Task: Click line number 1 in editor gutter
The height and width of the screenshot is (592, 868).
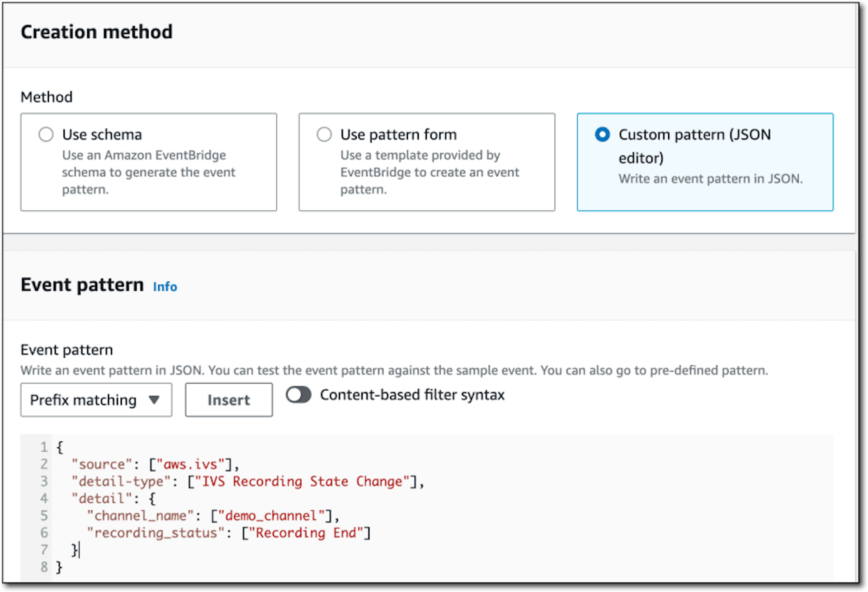Action: pos(44,447)
